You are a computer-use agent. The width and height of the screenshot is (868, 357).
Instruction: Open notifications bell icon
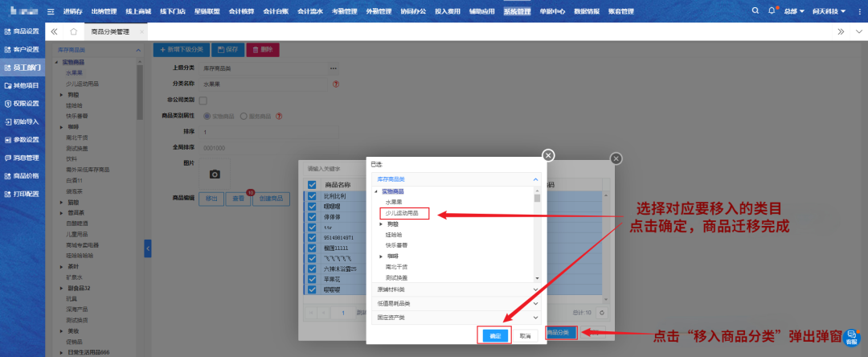coord(772,11)
